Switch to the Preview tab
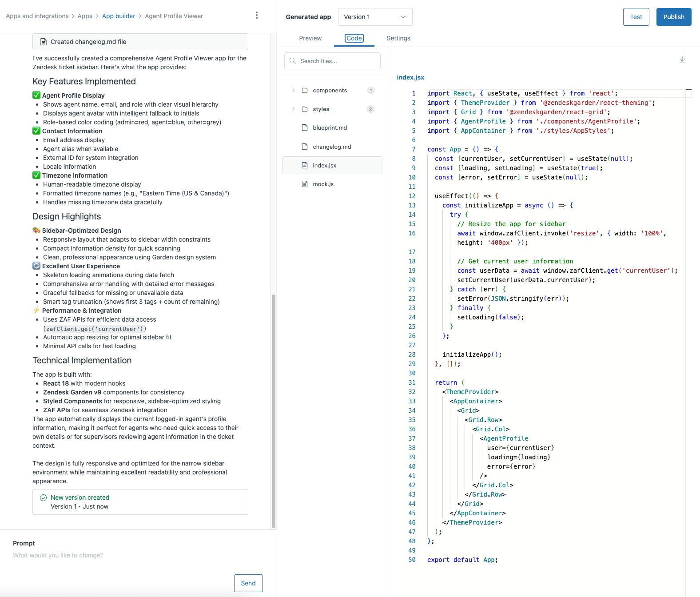Image resolution: width=700 pixels, height=597 pixels. point(310,38)
